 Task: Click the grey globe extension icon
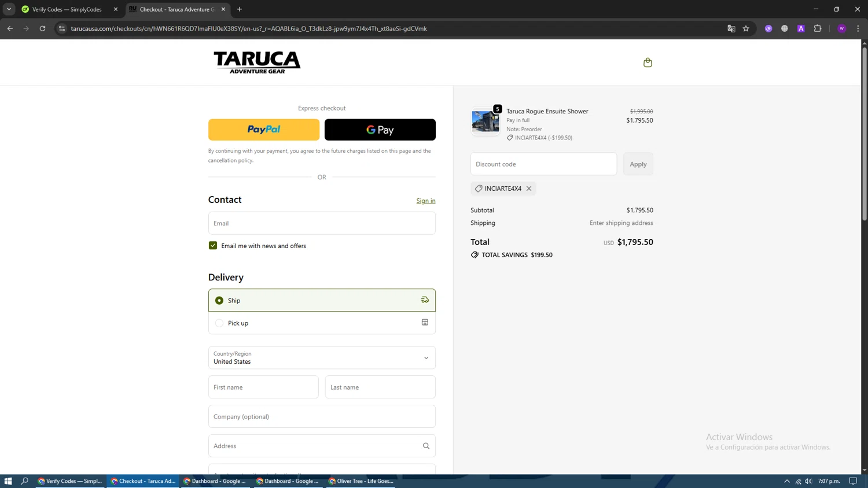click(x=785, y=28)
